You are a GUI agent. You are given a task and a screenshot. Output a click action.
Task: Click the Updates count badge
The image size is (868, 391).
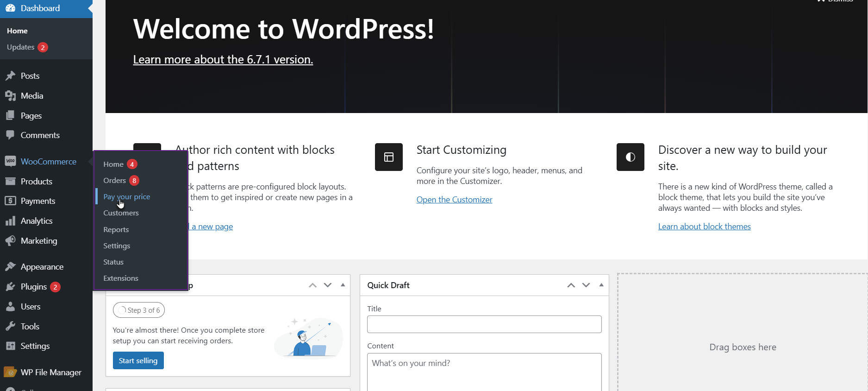43,47
